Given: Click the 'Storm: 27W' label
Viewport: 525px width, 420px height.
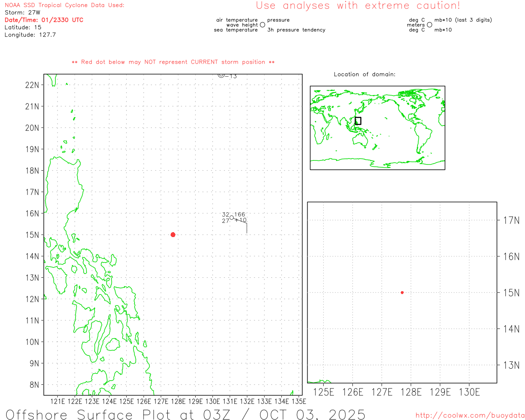Looking at the screenshot, I should click(x=23, y=13).
